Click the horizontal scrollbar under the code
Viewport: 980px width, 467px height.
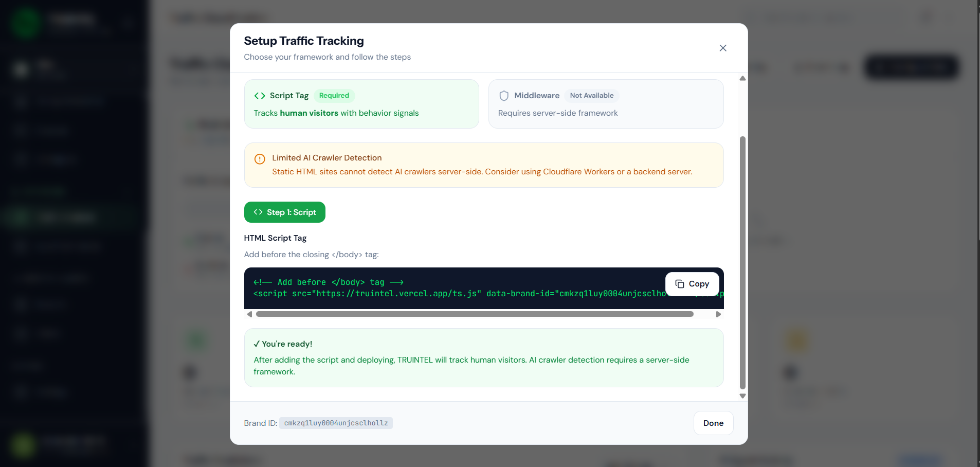click(x=474, y=314)
